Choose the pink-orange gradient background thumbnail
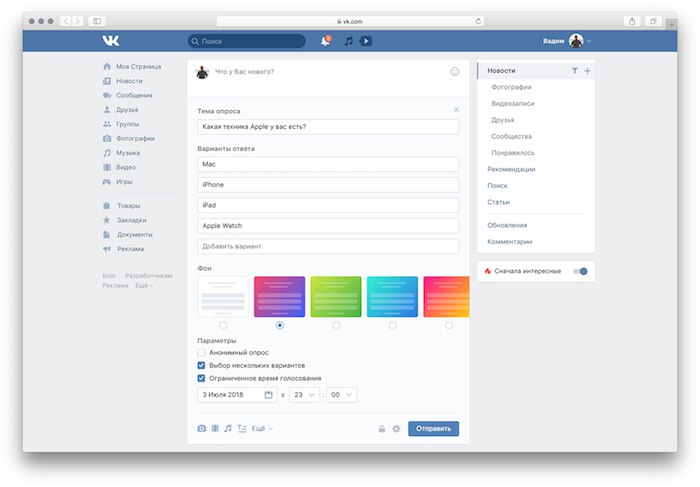The height and width of the screenshot is (487, 700). (x=446, y=297)
